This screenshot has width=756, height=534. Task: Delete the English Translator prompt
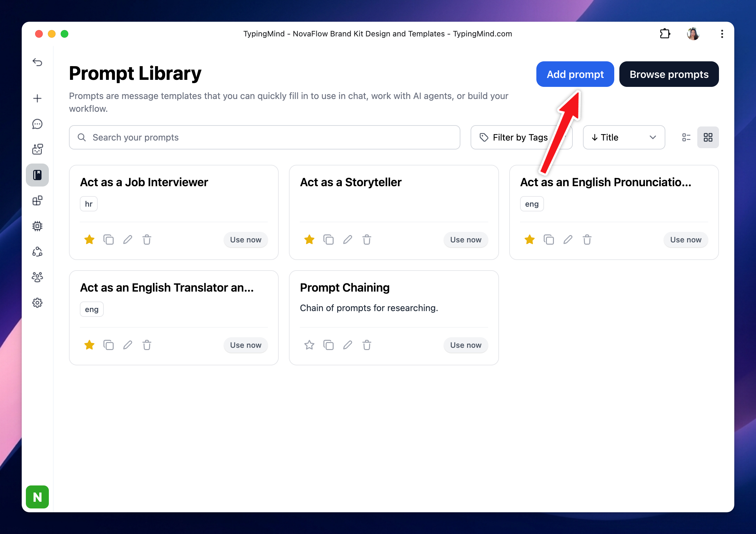147,345
